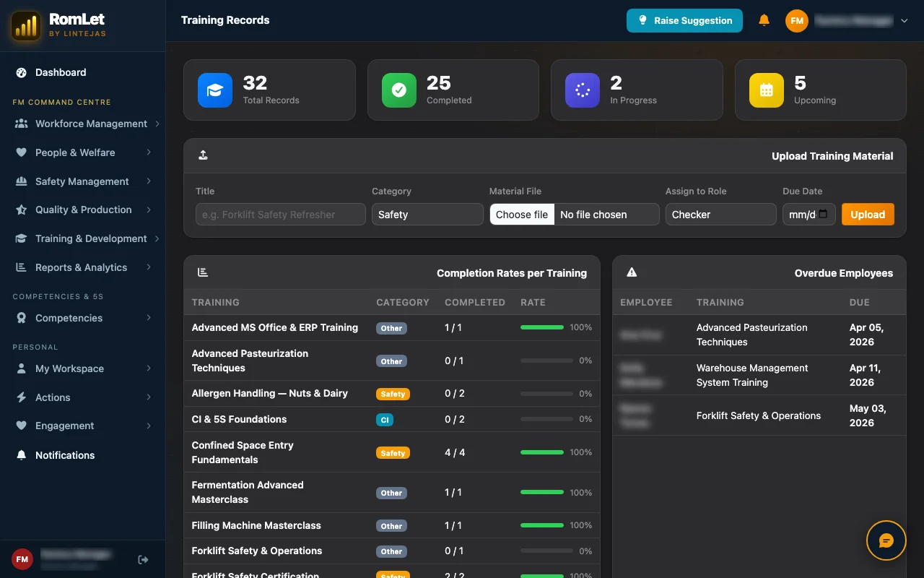Click the Completed green checkmark icon
Screen dimensions: 924x578
(x=399, y=90)
